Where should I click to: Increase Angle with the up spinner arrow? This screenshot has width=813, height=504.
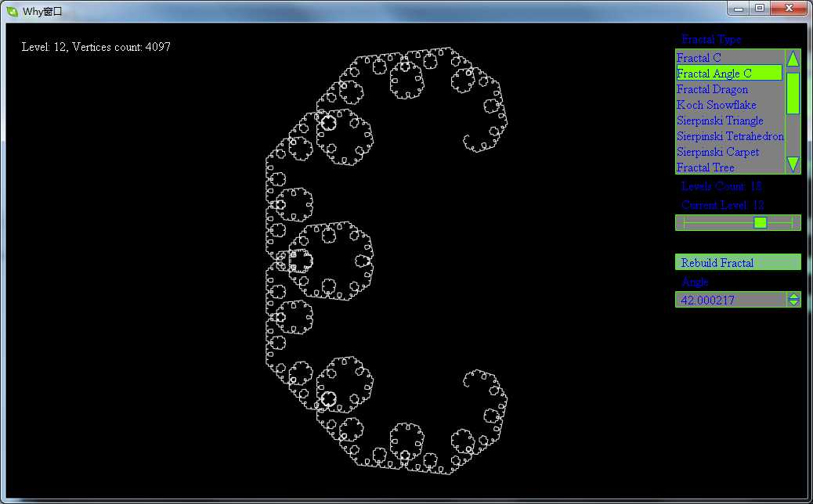click(x=794, y=297)
